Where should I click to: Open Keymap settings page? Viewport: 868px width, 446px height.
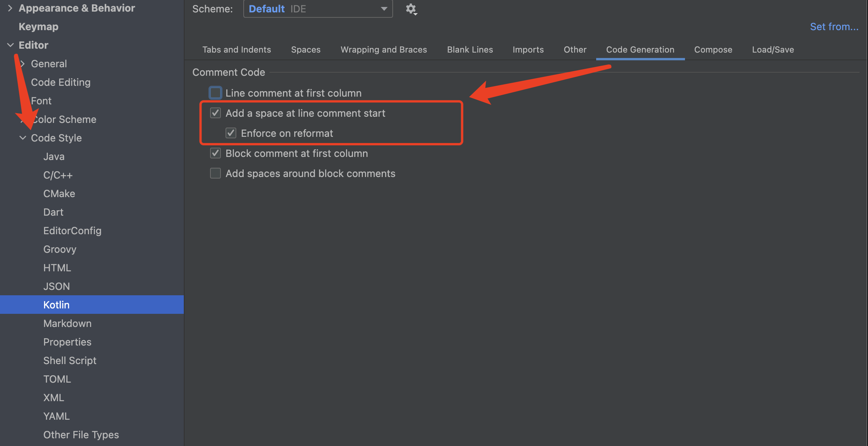click(39, 27)
